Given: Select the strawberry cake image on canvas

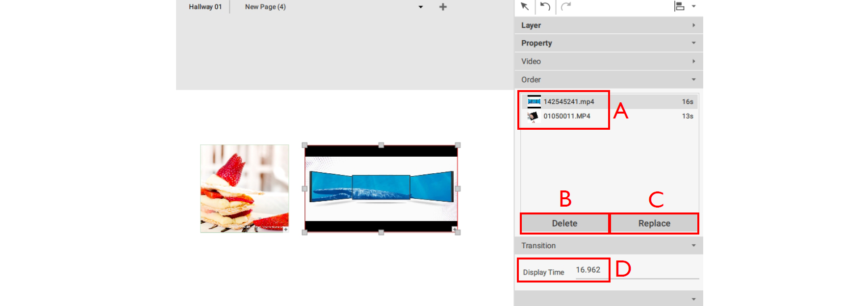Looking at the screenshot, I should (x=244, y=188).
